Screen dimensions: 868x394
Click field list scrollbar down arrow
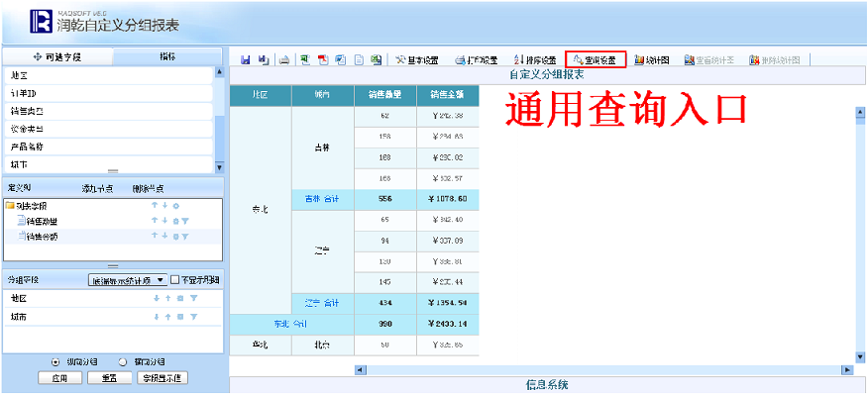point(219,167)
